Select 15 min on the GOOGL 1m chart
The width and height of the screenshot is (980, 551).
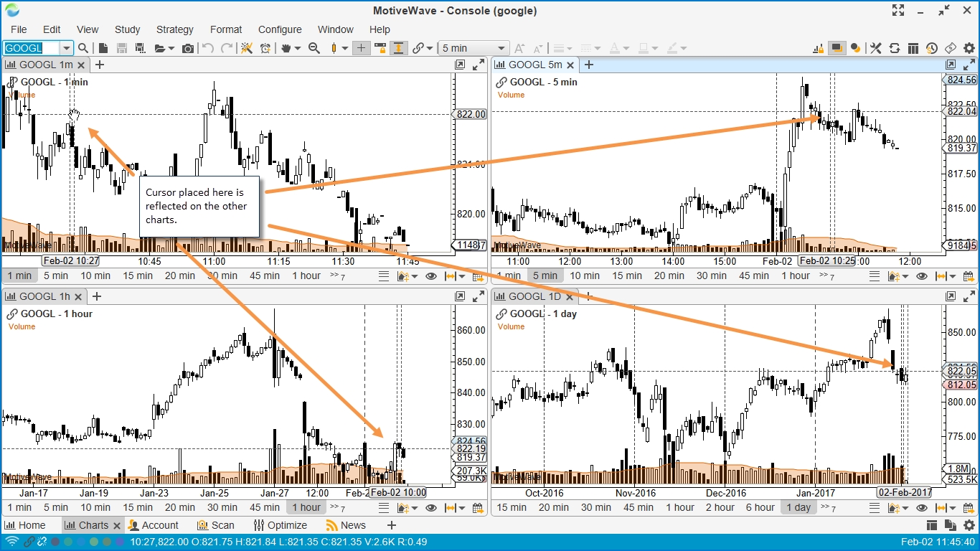138,275
